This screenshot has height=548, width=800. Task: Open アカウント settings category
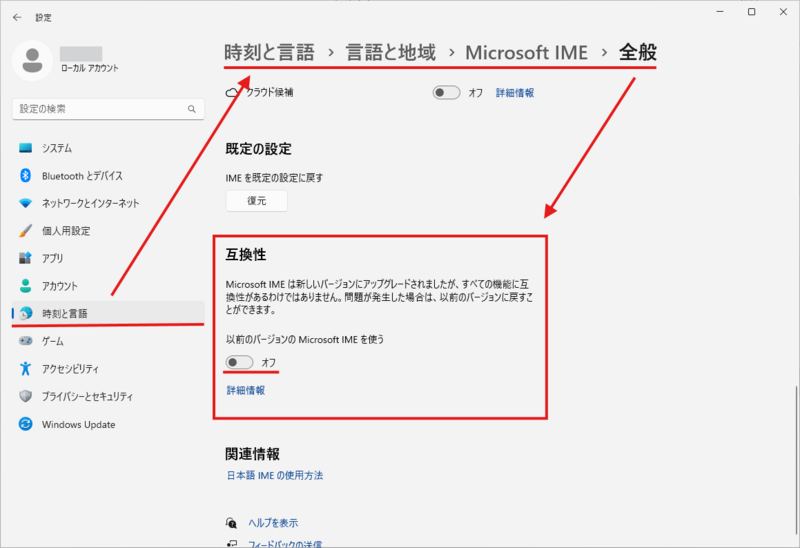point(108,286)
